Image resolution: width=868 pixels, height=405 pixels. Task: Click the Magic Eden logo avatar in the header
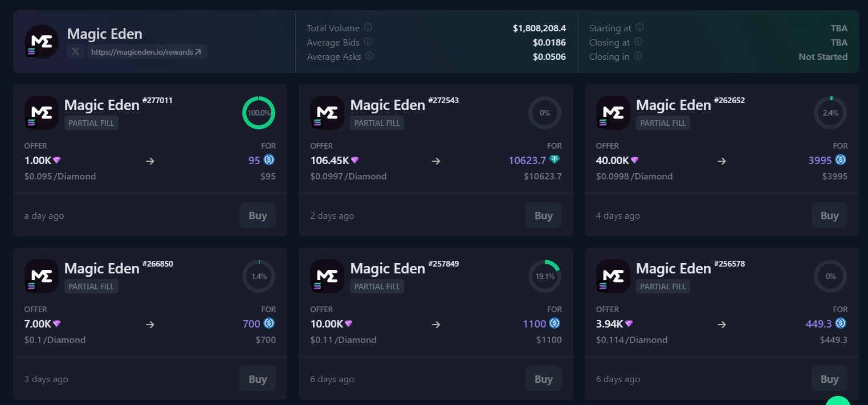(x=41, y=41)
